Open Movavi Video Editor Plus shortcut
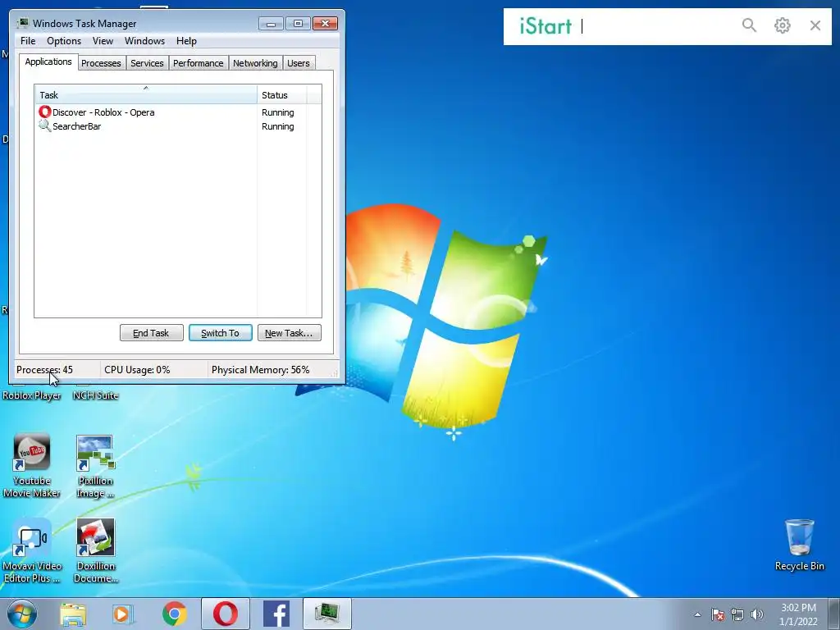Image resolution: width=840 pixels, height=630 pixels. coord(32,550)
